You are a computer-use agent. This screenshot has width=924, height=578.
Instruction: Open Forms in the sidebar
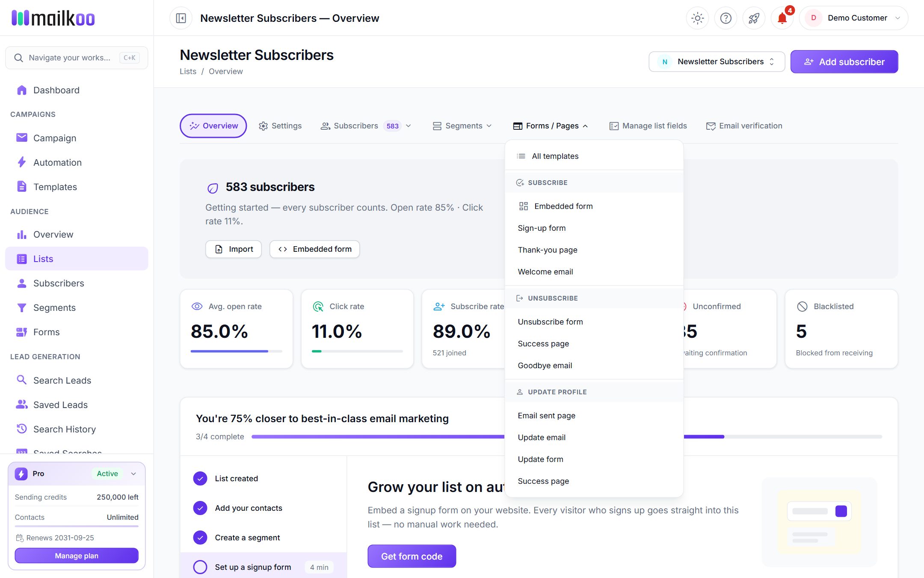(x=77, y=332)
